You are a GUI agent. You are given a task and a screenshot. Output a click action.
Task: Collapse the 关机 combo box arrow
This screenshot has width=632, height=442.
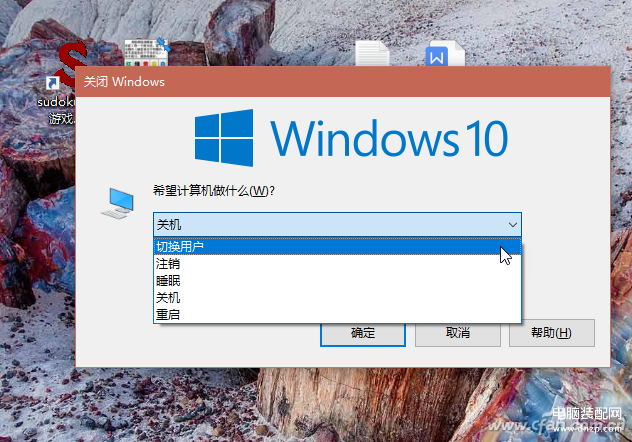tap(512, 224)
